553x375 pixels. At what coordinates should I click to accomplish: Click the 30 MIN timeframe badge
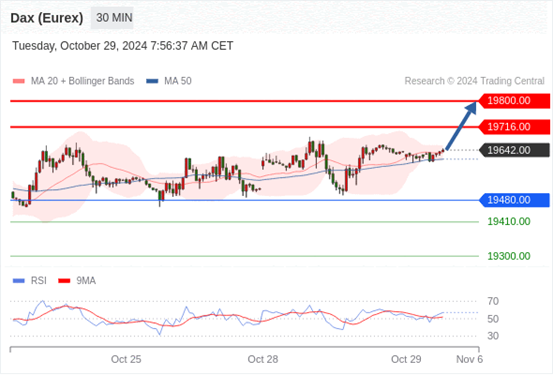[112, 18]
